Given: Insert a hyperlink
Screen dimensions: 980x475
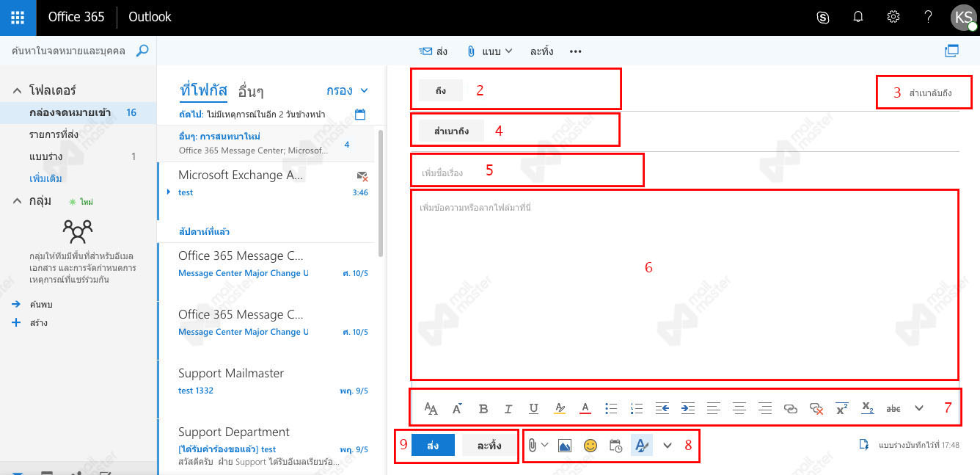Looking at the screenshot, I should coord(790,409).
